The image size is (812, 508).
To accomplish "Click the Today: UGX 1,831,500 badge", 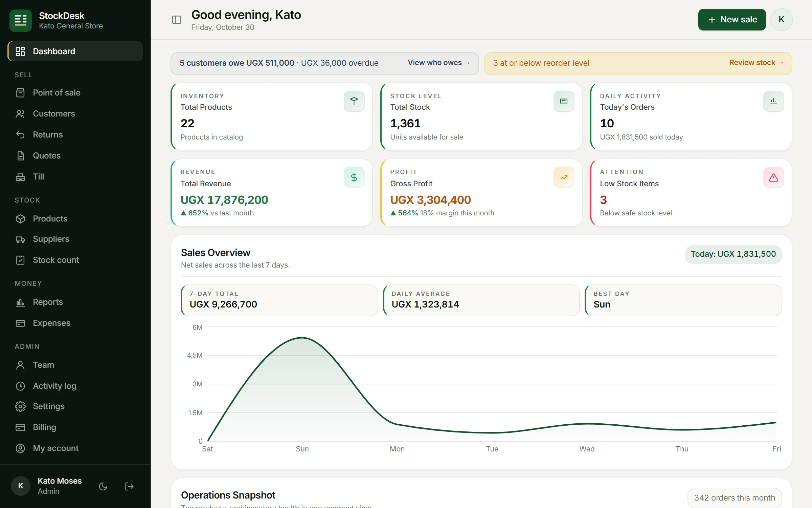I will 733,254.
